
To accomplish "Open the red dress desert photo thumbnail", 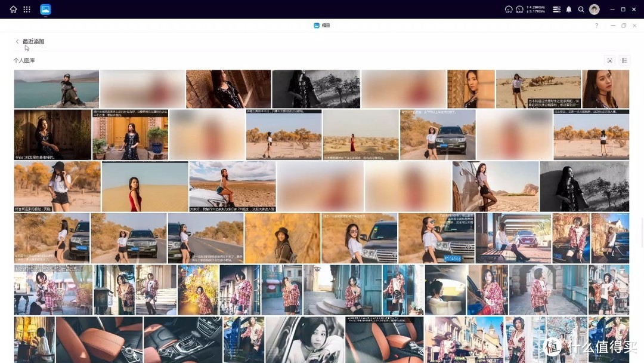I will click(x=145, y=186).
